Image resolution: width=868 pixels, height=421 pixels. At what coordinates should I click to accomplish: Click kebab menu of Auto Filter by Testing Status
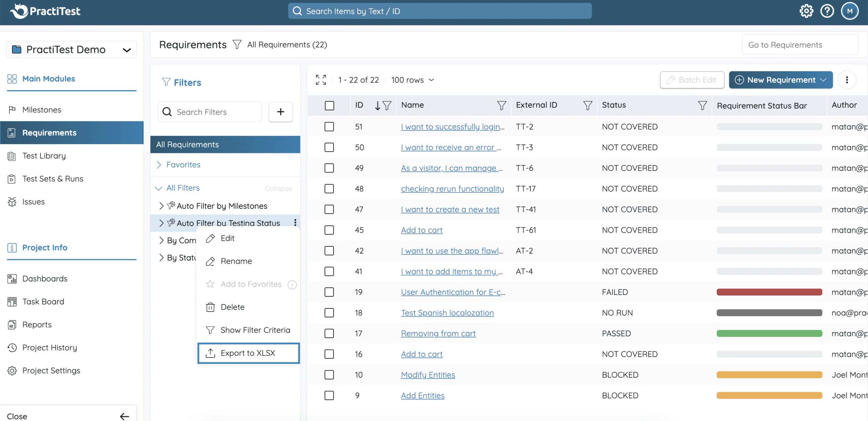tap(295, 222)
